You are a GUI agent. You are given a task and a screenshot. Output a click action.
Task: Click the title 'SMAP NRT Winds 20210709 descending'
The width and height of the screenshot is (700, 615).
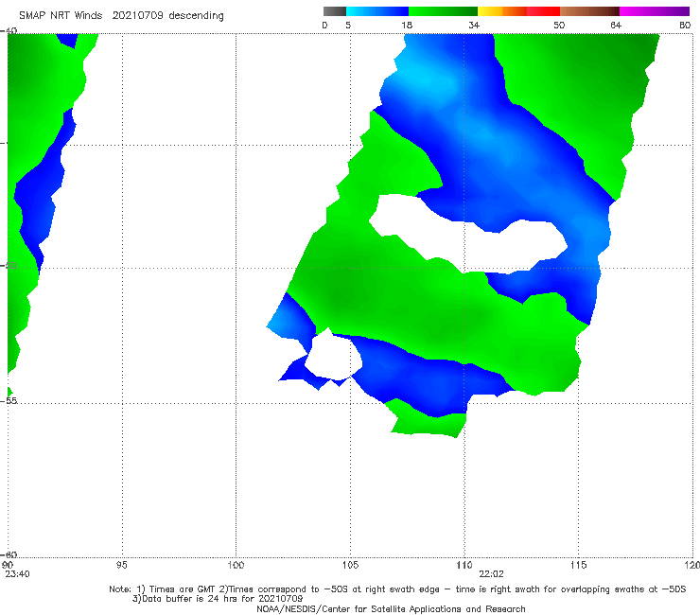pos(121,16)
